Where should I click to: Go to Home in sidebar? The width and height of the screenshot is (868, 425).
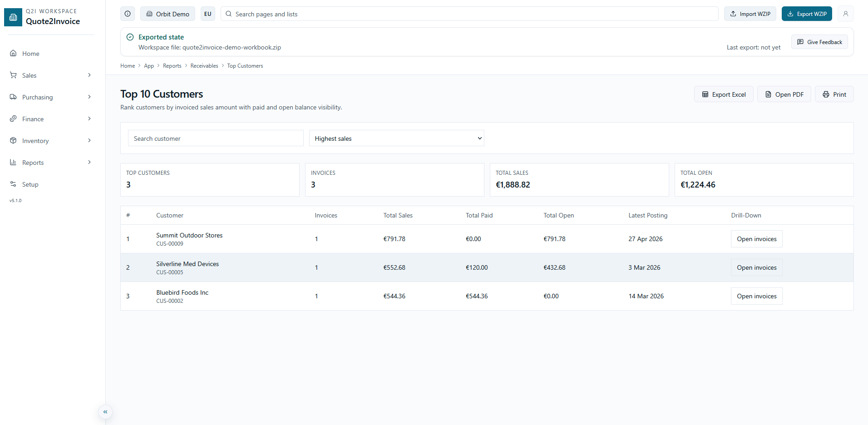click(30, 54)
